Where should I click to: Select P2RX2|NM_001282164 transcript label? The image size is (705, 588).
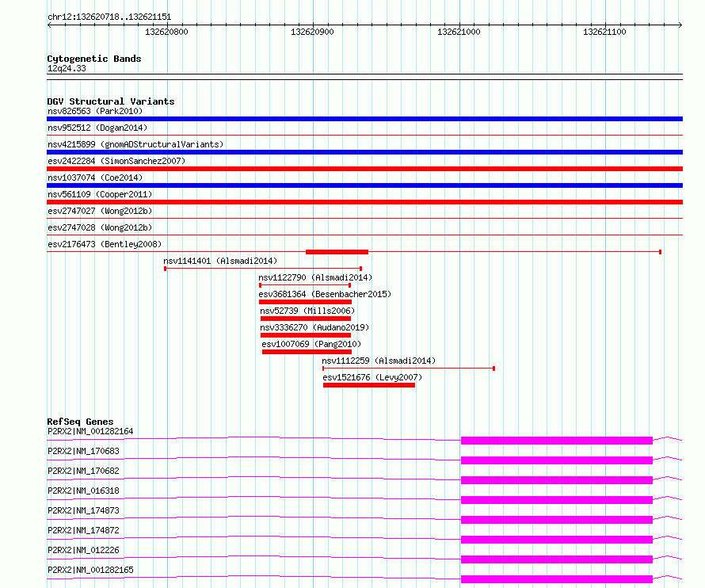click(90, 431)
